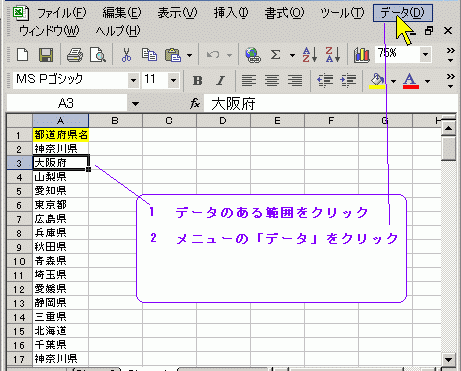The height and width of the screenshot is (371, 461).
Task: Sort descending with the Z-A icon
Action: pos(333,54)
